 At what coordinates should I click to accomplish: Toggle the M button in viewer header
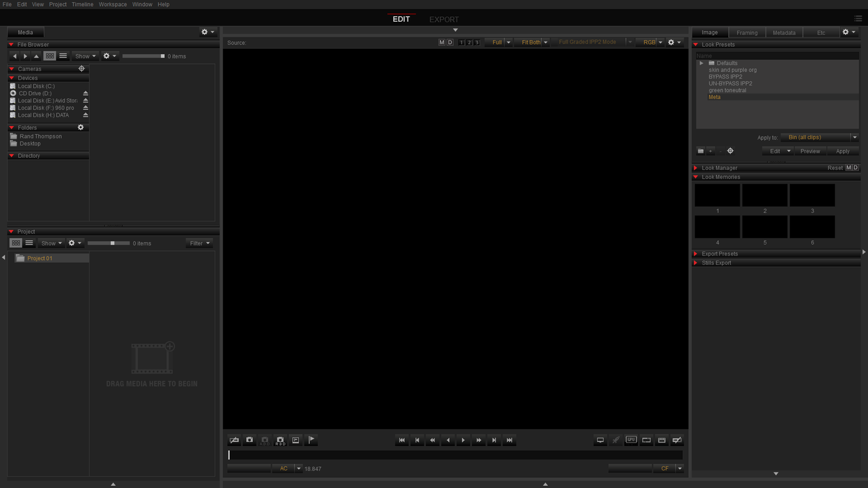coord(442,42)
